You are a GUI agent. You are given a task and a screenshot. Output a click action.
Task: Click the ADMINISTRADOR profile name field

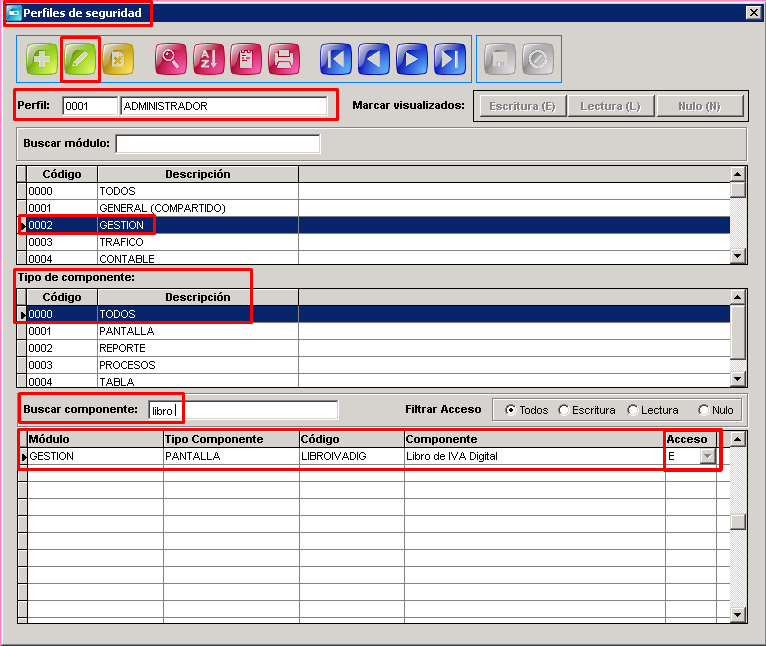point(224,106)
